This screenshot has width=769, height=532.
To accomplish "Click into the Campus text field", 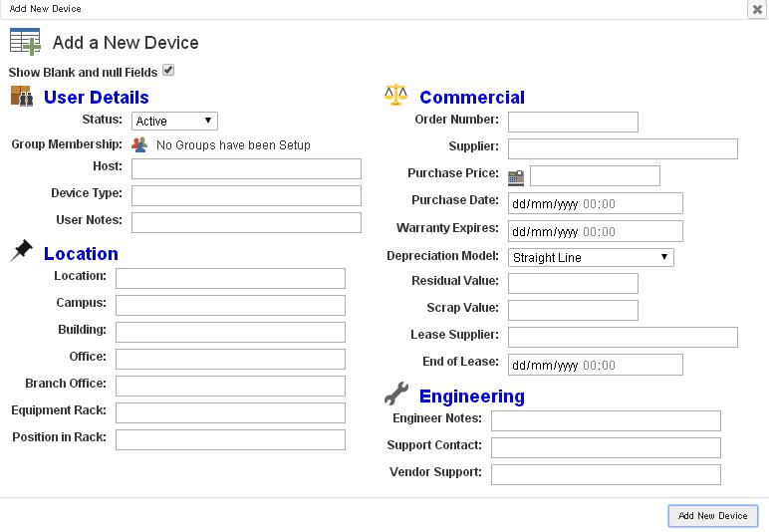I will (x=230, y=306).
